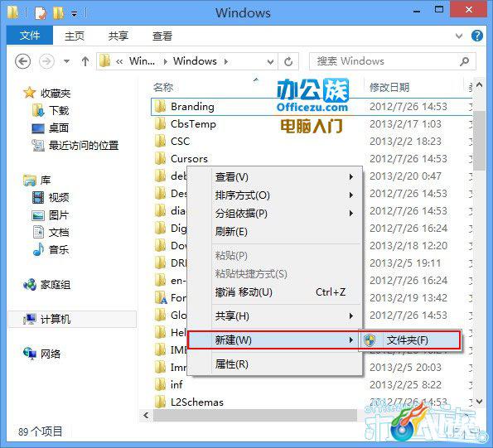This screenshot has width=493, height=448.
Task: Expand the recent locations dropdown arrow
Action: [x=66, y=61]
